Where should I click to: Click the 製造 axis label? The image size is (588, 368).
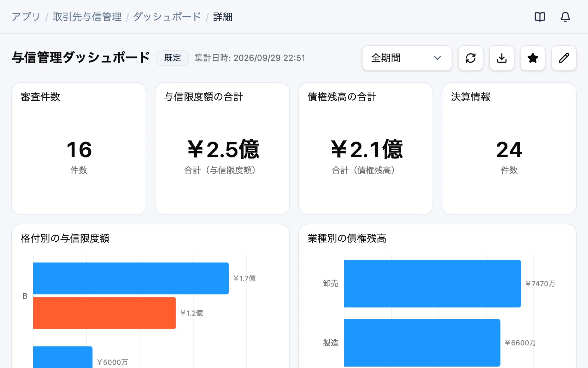click(x=331, y=343)
